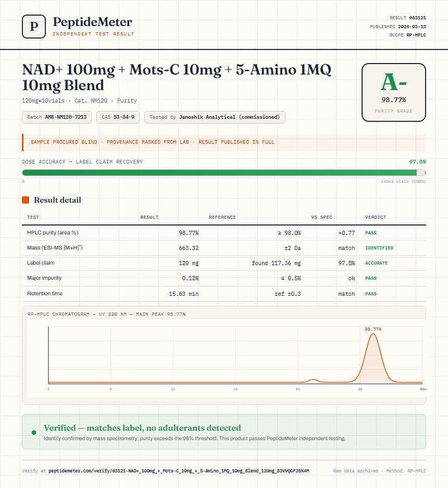This screenshot has height=488, width=448.
Task: Click the PUBLISHED 2026-03-13 date
Action: click(398, 27)
